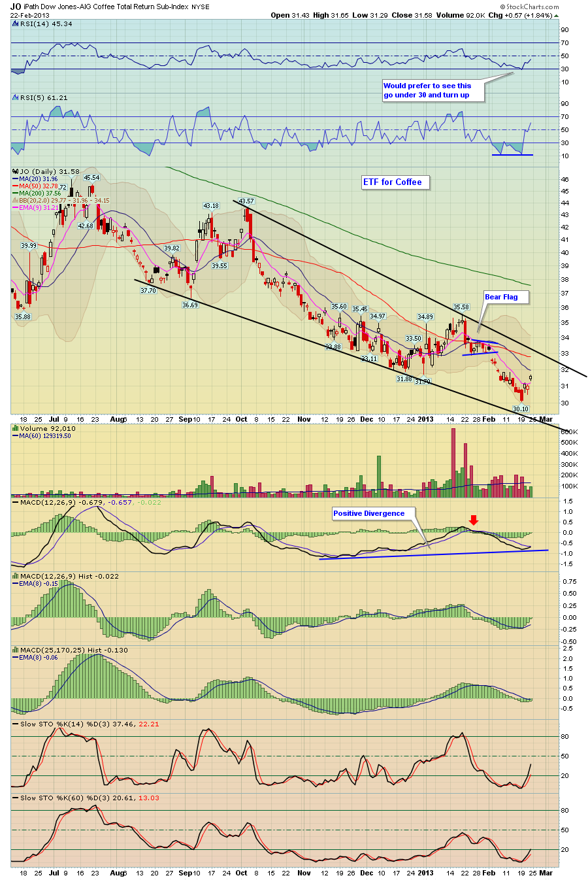Click the Close 31.58 value
Screen dimensions: 588x880
coord(412,15)
